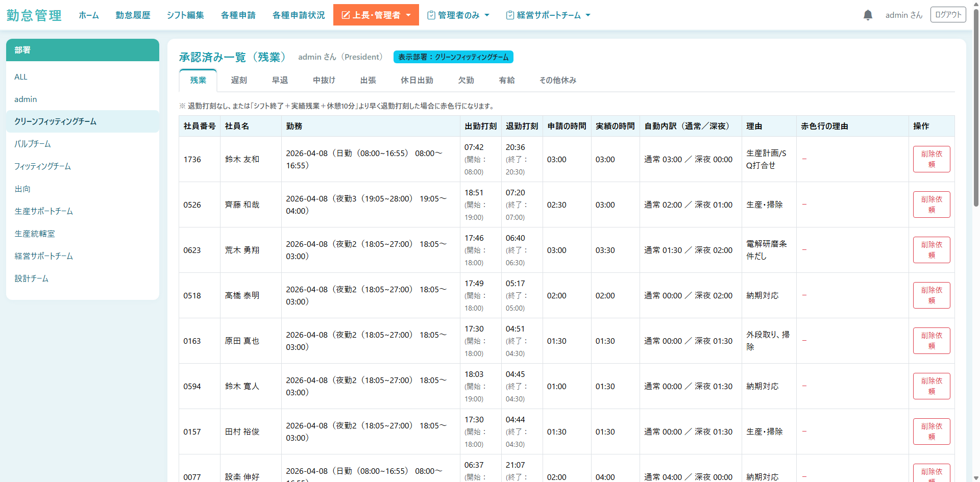The width and height of the screenshot is (980, 482).
Task: Select admin in department list
Action: pos(83,99)
